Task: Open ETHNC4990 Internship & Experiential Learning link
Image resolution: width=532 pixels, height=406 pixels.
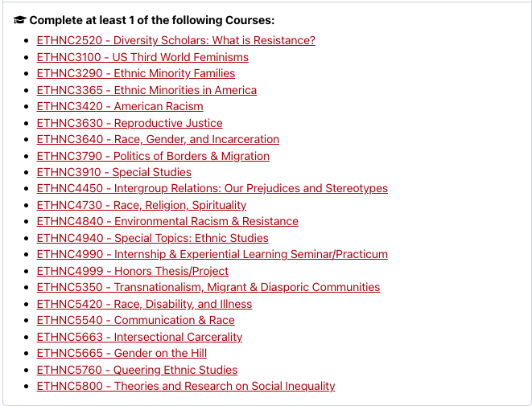Action: point(212,254)
